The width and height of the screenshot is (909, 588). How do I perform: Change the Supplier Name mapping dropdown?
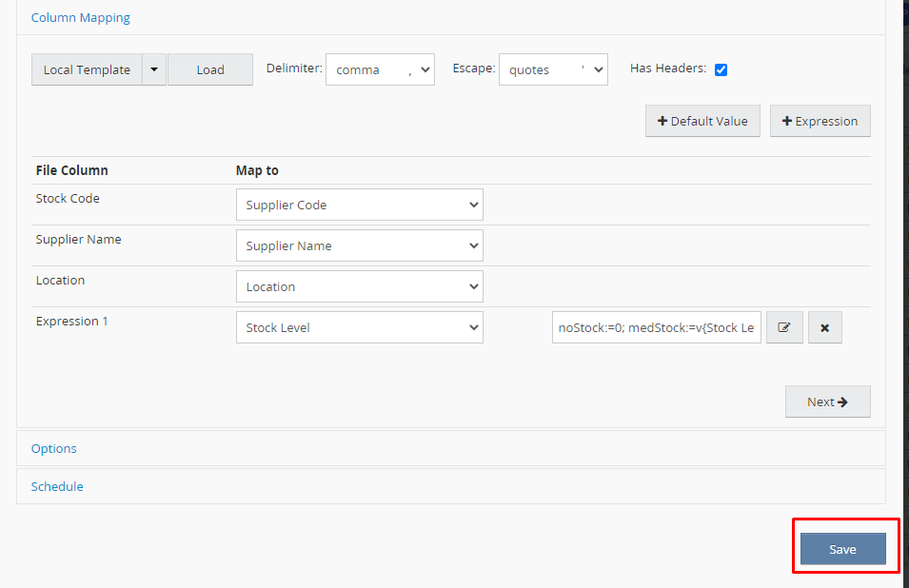(359, 245)
